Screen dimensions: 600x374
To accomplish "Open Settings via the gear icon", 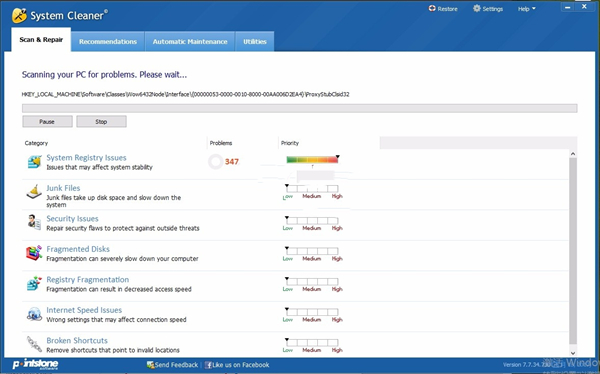I will pyautogui.click(x=476, y=8).
